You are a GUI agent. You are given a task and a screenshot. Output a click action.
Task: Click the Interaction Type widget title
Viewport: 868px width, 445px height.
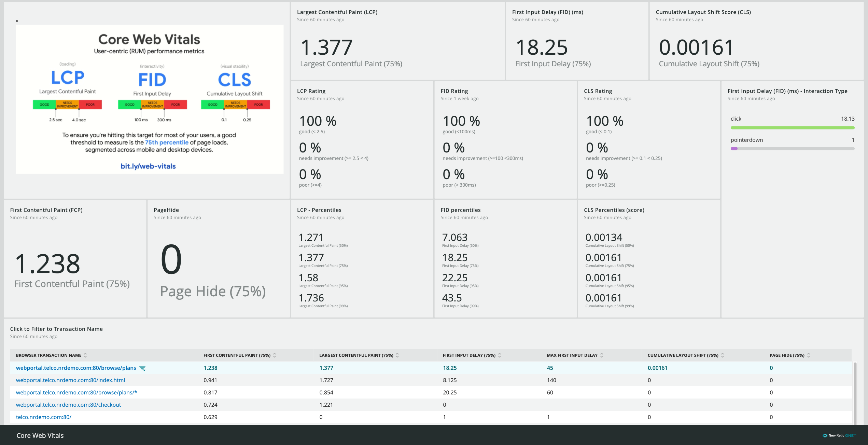pos(787,91)
